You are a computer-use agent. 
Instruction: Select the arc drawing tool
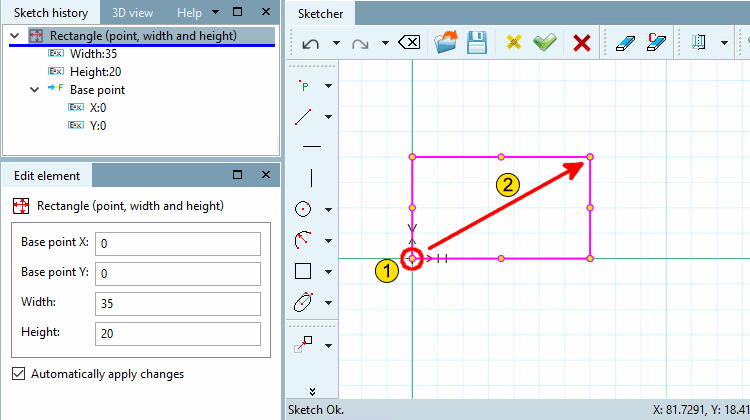303,240
